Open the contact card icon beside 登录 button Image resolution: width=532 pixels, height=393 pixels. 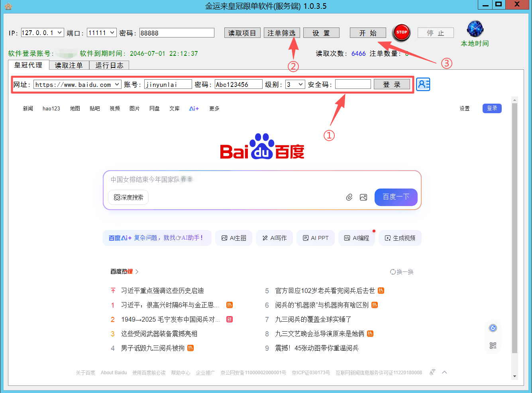(423, 84)
